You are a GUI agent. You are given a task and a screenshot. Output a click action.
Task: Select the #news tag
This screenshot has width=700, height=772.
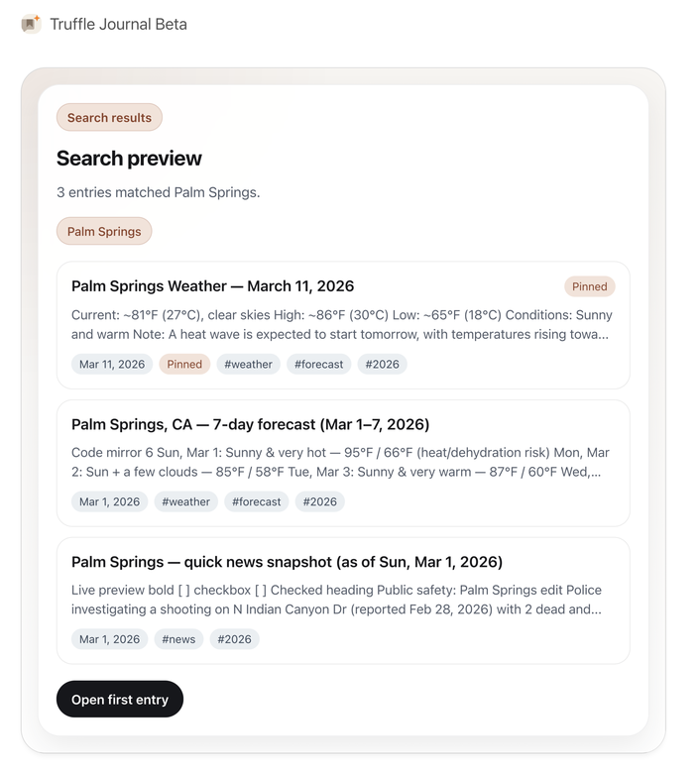(x=178, y=639)
